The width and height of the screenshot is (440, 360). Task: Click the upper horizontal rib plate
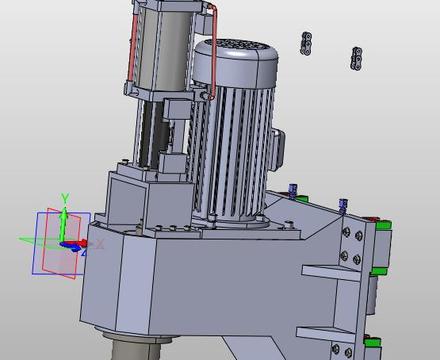[x=331, y=272]
